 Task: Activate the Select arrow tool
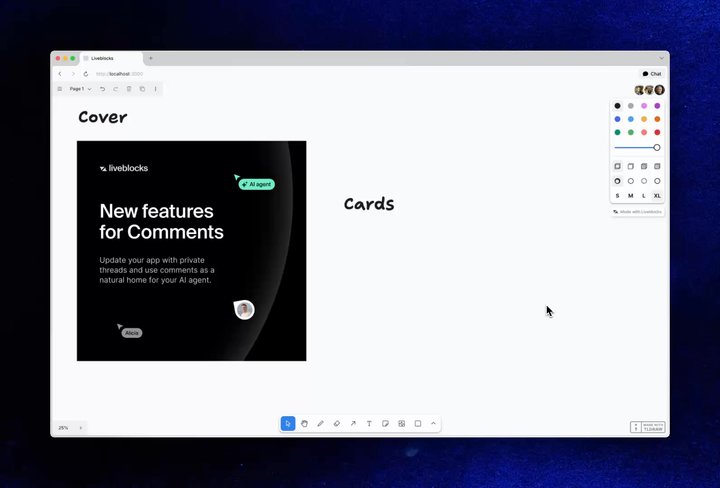click(x=288, y=424)
